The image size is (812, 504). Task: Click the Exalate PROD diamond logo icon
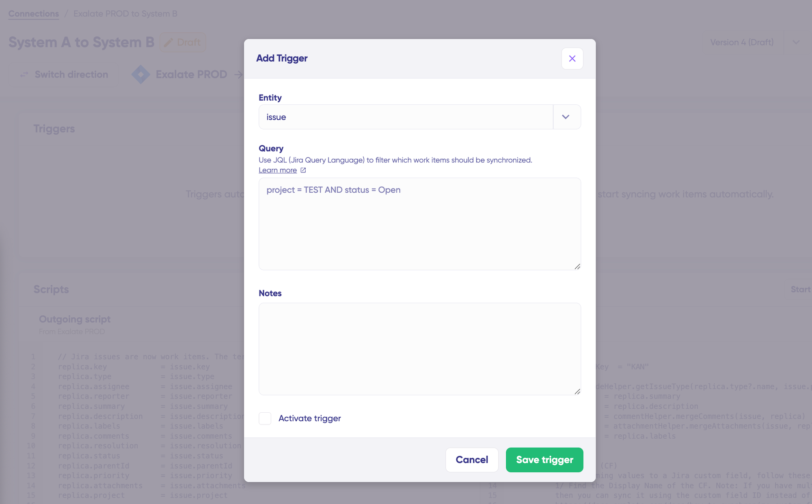tap(141, 75)
